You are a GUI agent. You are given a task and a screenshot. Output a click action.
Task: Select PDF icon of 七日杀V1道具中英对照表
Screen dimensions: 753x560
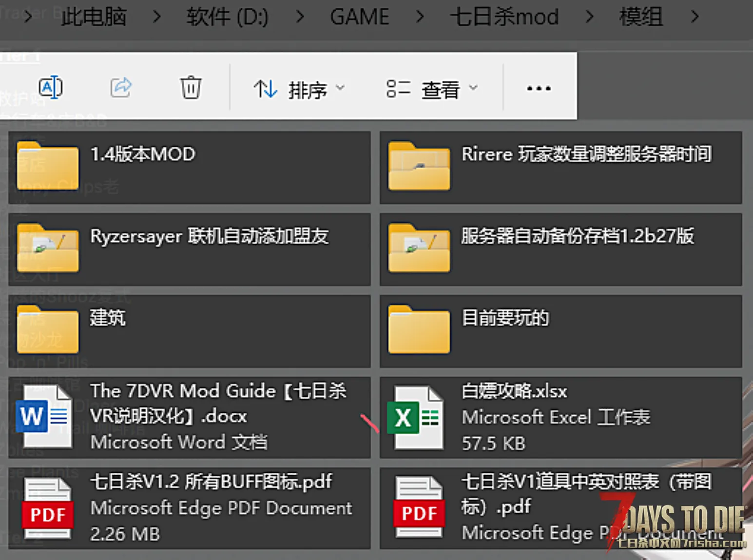pos(419,507)
